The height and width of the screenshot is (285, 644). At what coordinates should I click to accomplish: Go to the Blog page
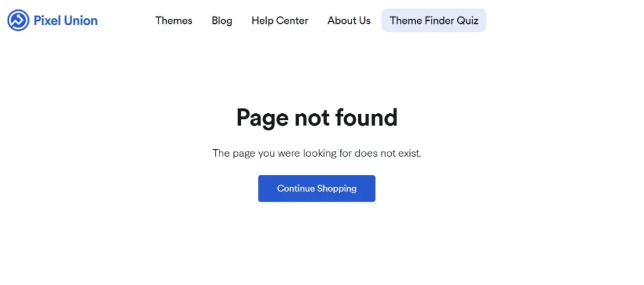[222, 21]
